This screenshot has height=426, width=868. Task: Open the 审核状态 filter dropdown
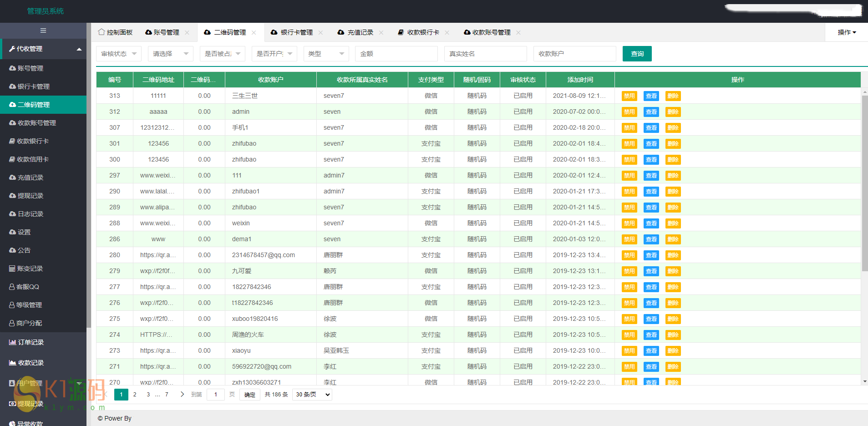[x=118, y=54]
